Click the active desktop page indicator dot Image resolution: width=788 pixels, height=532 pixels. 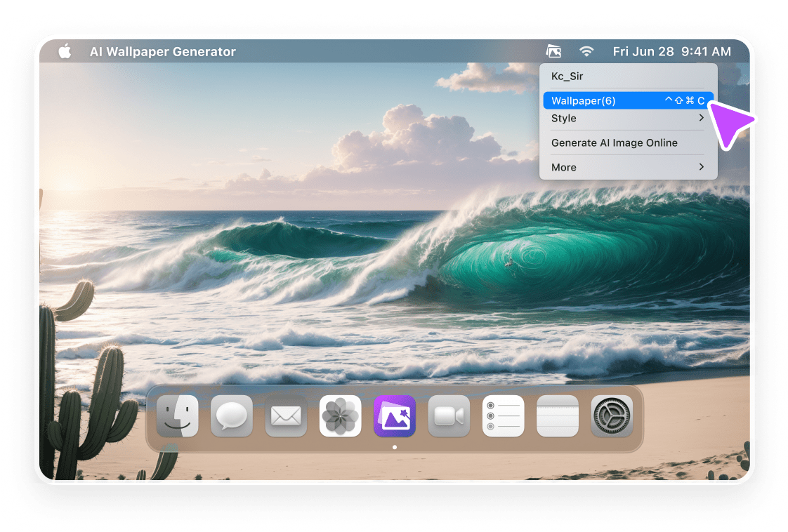tap(395, 446)
